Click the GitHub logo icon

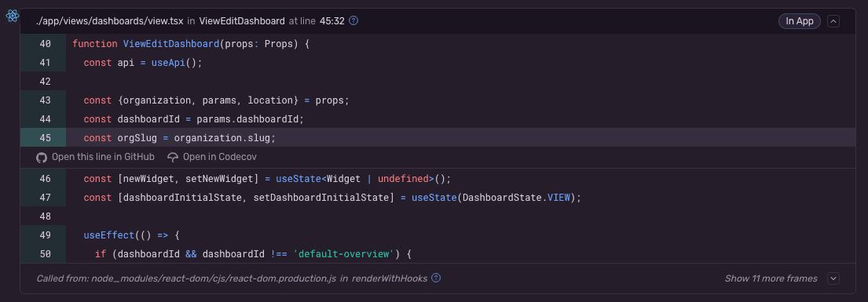coord(42,157)
